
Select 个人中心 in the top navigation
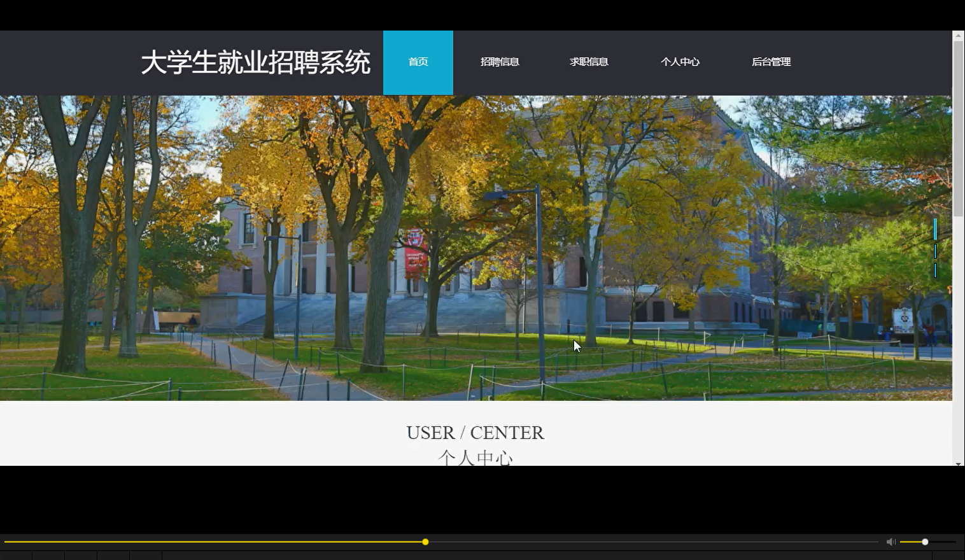click(680, 62)
